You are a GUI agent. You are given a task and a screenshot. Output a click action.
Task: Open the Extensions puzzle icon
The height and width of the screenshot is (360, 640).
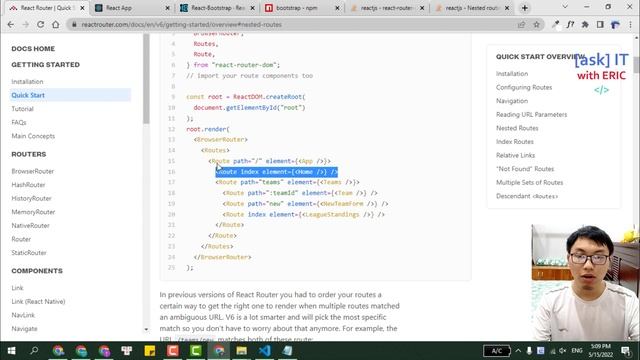585,24
